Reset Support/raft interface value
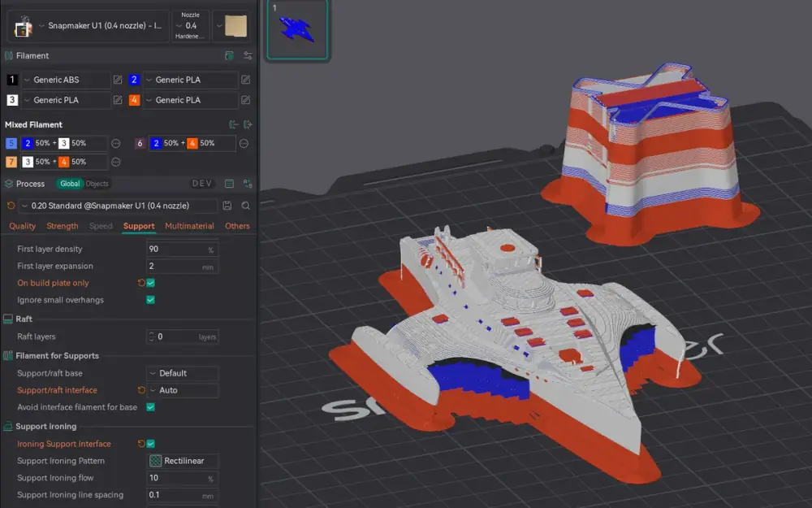 [140, 390]
